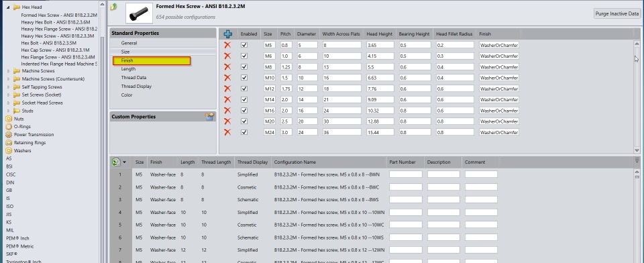Uncheck Enabled for the M16 size
644x263 pixels.
(244, 110)
